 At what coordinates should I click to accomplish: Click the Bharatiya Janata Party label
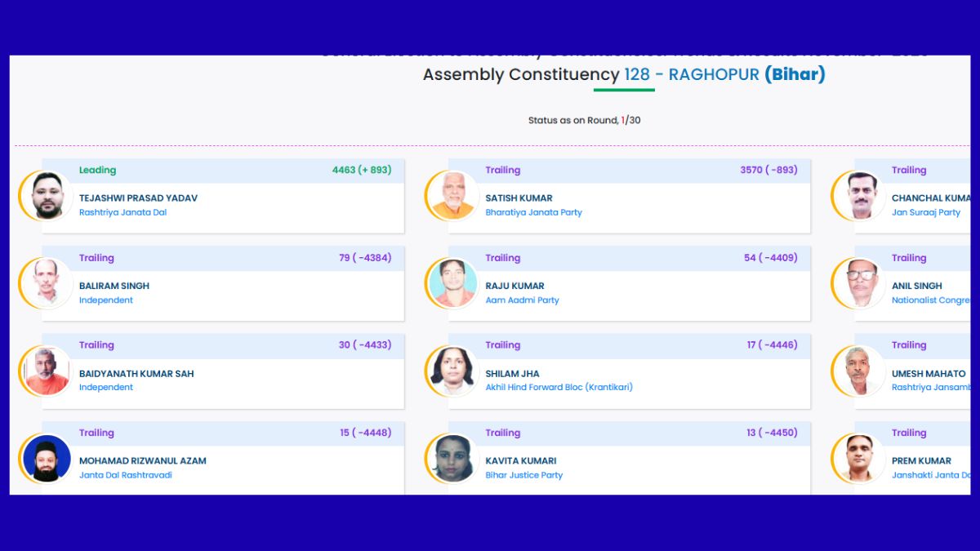click(533, 212)
